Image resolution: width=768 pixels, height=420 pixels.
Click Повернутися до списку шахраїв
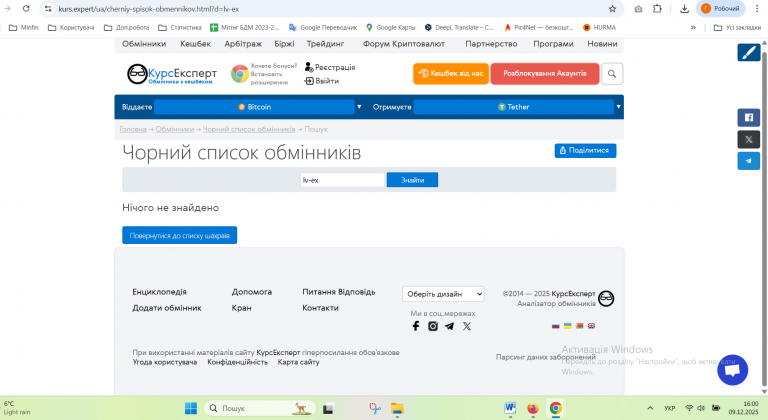pos(179,235)
